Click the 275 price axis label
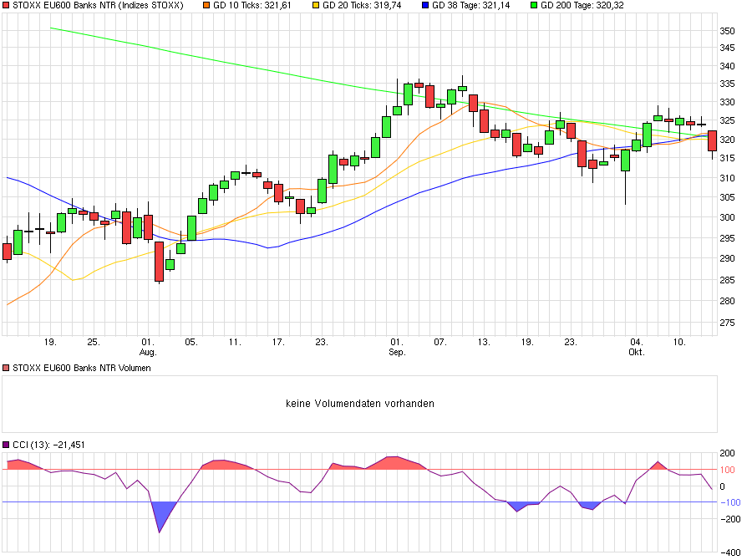 click(x=727, y=323)
